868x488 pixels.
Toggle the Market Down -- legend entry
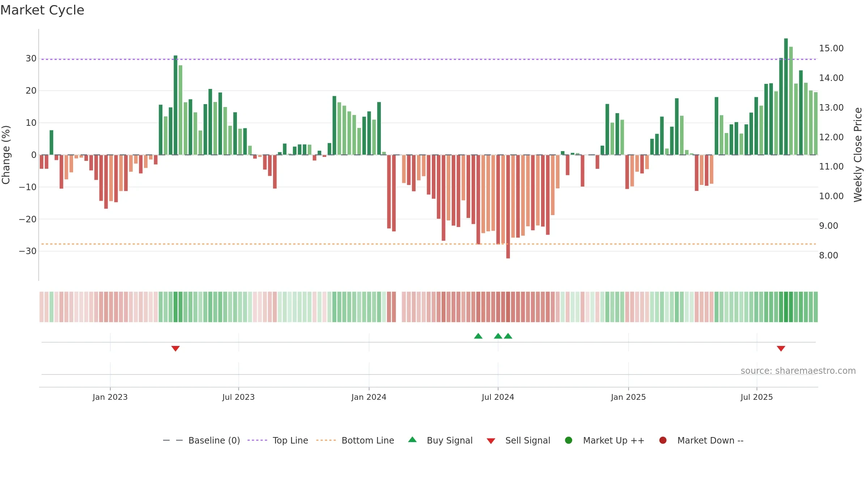tap(701, 440)
